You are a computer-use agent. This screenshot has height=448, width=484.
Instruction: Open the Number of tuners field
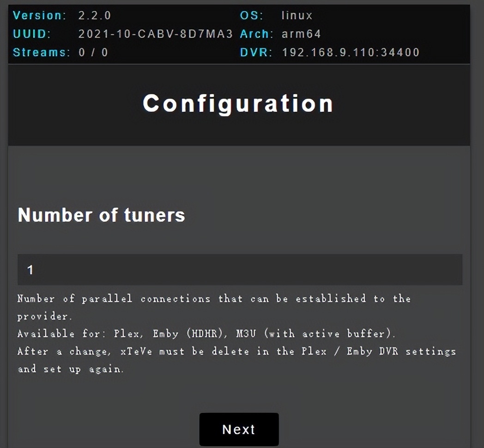tap(240, 270)
